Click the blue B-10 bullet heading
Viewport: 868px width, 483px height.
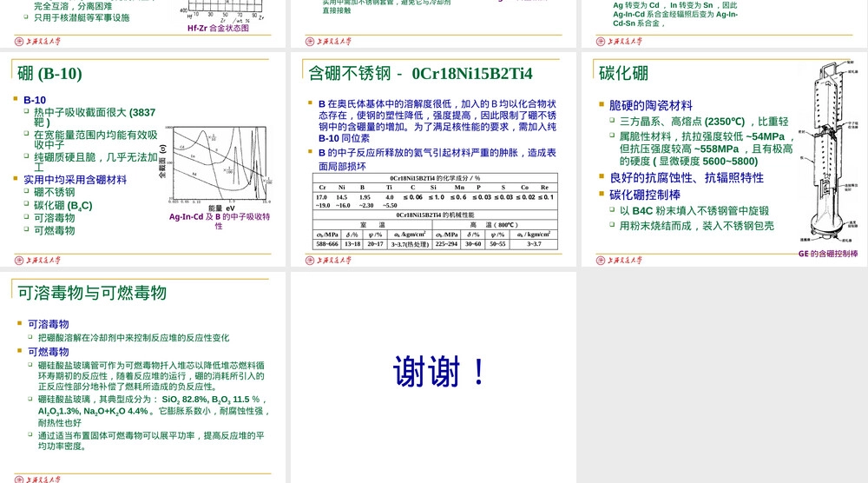click(35, 100)
